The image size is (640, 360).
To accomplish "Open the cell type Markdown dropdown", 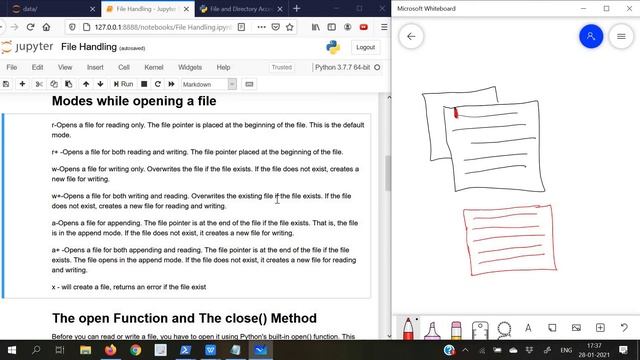I will [x=209, y=84].
